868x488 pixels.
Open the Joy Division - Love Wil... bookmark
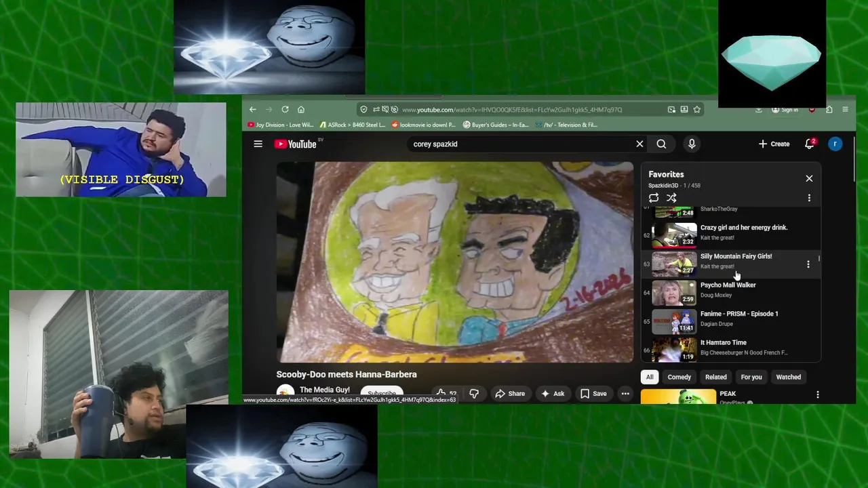[x=280, y=125]
